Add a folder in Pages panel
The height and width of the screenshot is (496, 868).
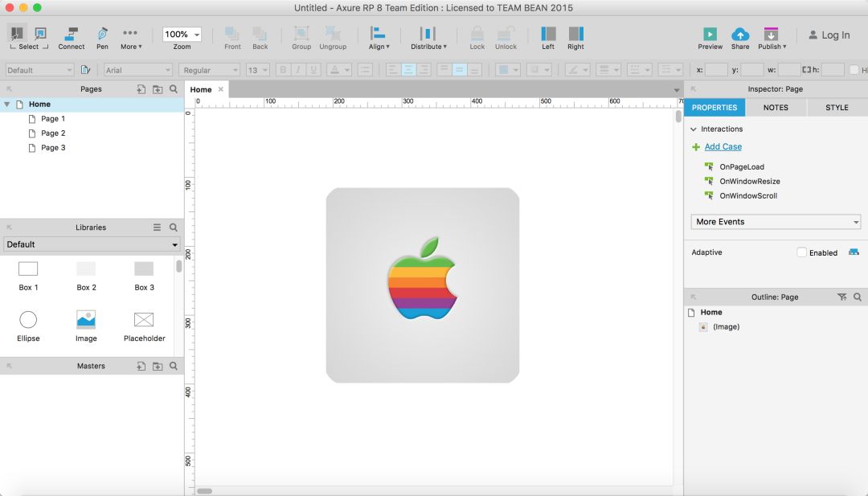[x=158, y=89]
